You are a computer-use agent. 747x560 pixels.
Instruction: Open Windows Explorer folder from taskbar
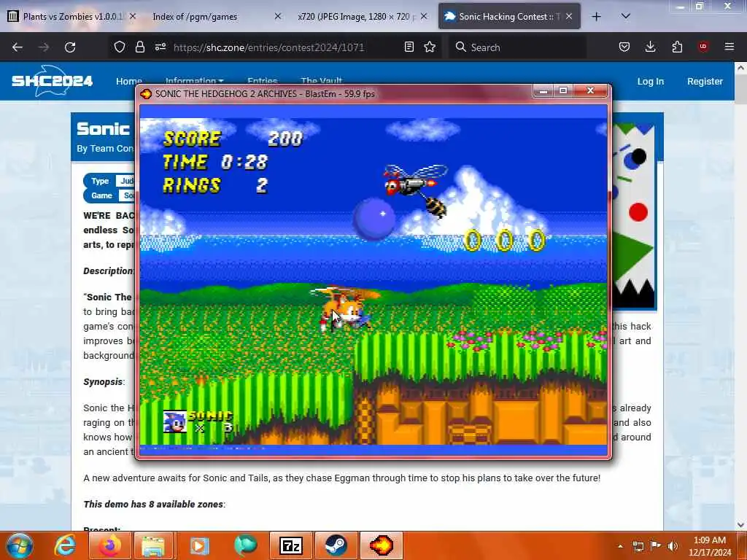click(152, 545)
